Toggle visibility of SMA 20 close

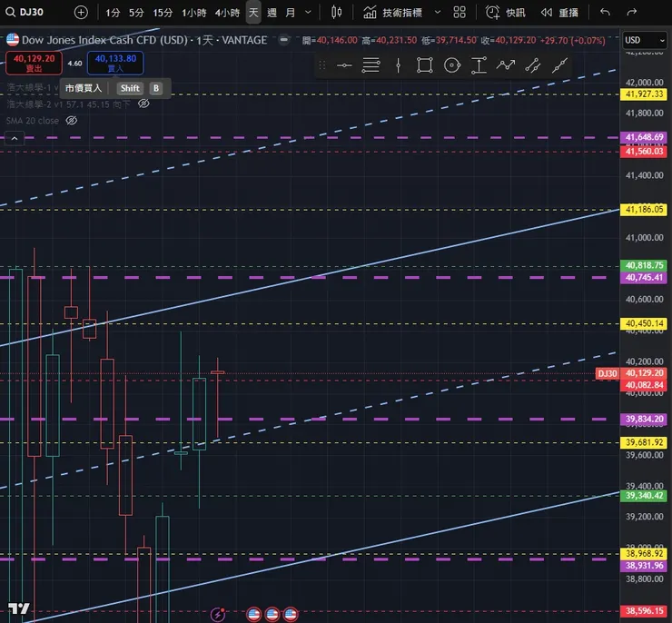pos(71,121)
